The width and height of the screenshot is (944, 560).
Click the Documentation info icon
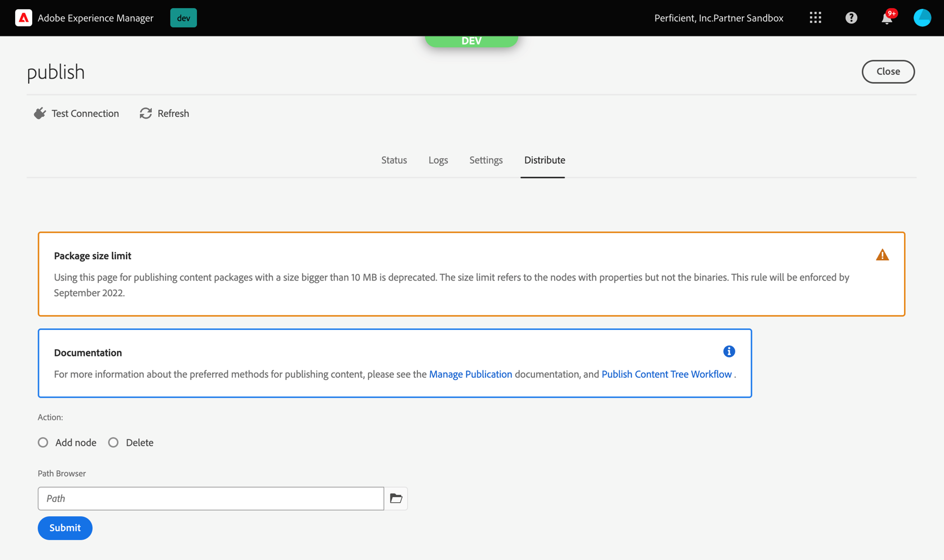(729, 351)
